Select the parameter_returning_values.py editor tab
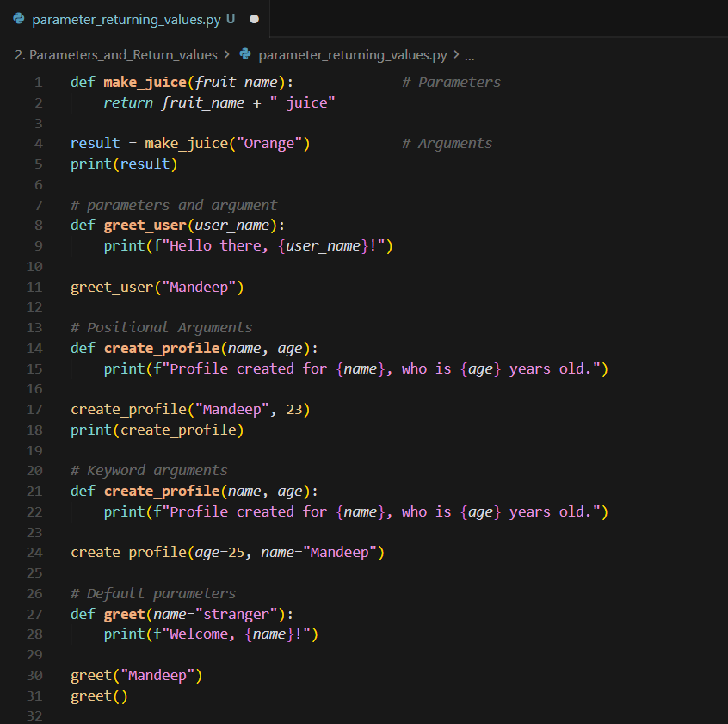 pos(134,19)
